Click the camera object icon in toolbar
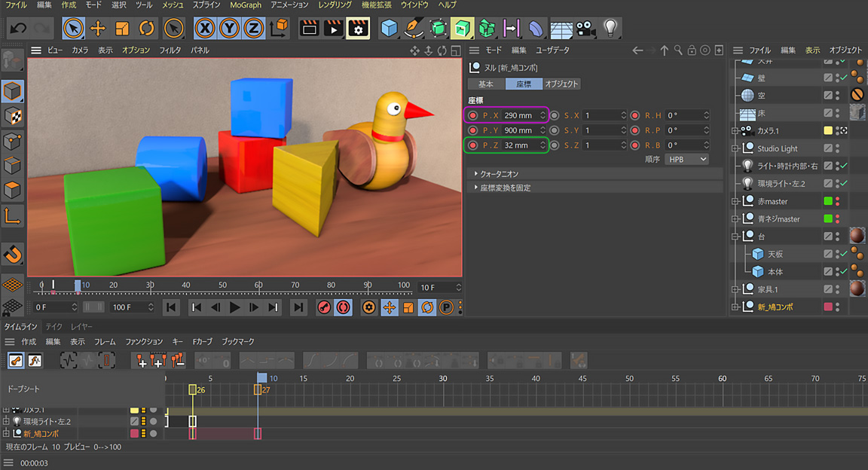868x470 pixels. pyautogui.click(x=584, y=29)
